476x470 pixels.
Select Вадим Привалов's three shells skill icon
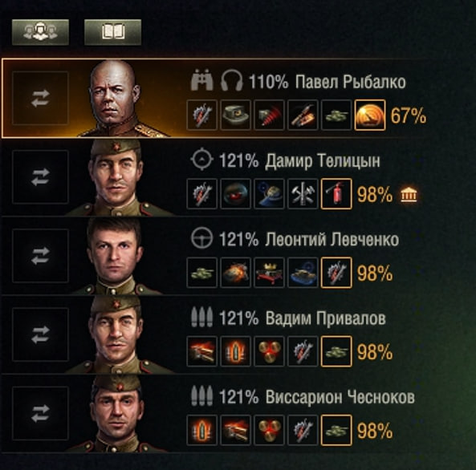click(269, 351)
